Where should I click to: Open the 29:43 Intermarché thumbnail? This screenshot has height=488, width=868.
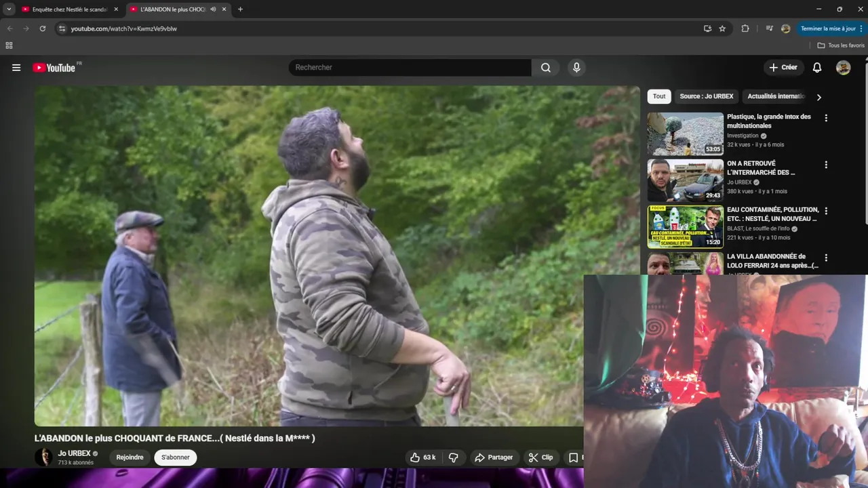pos(685,181)
